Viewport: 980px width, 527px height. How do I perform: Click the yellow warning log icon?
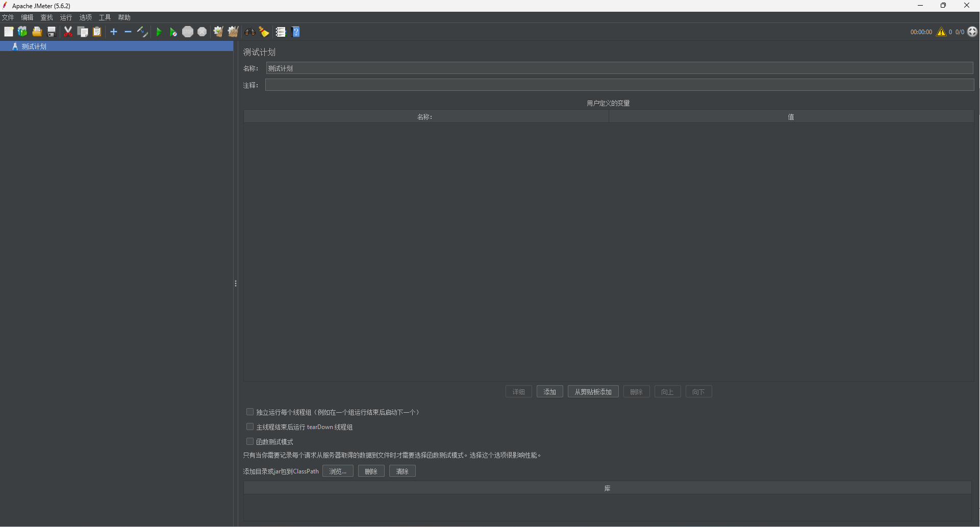pos(941,32)
